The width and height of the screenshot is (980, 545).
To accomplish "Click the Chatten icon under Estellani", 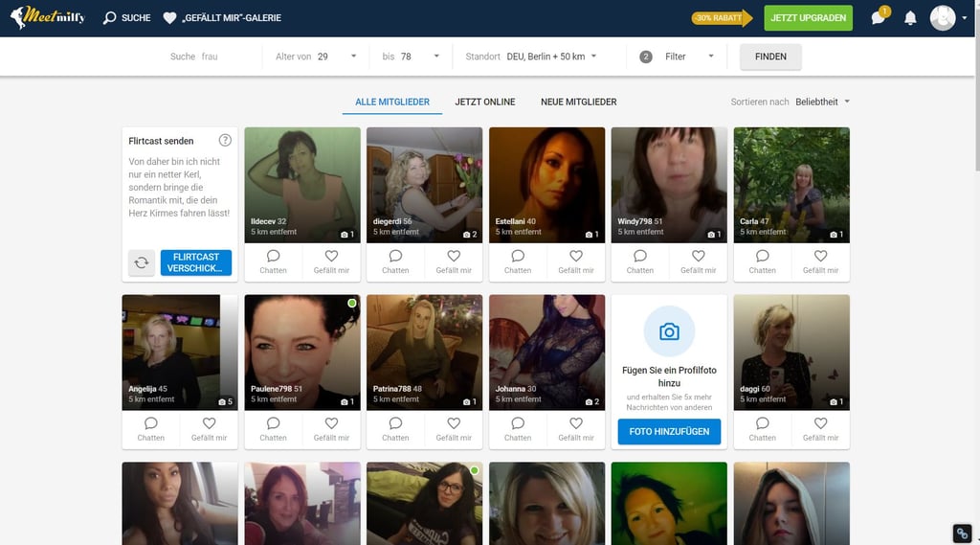I will [x=518, y=257].
